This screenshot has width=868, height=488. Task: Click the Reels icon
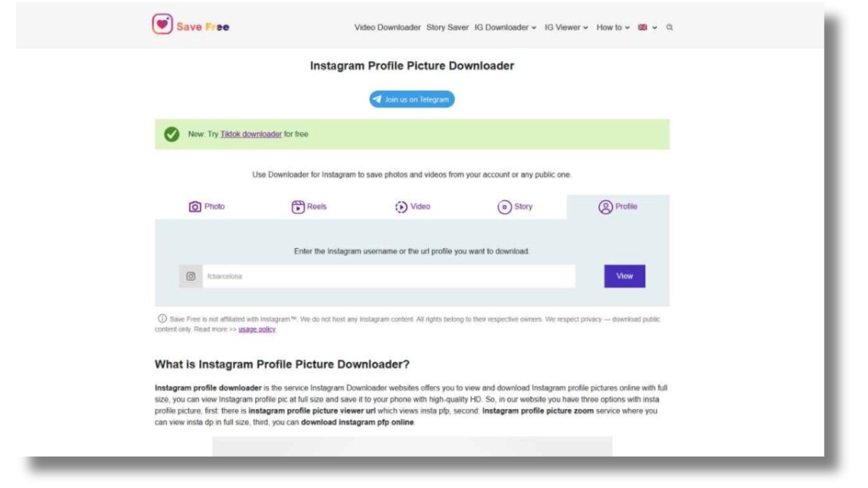point(298,207)
